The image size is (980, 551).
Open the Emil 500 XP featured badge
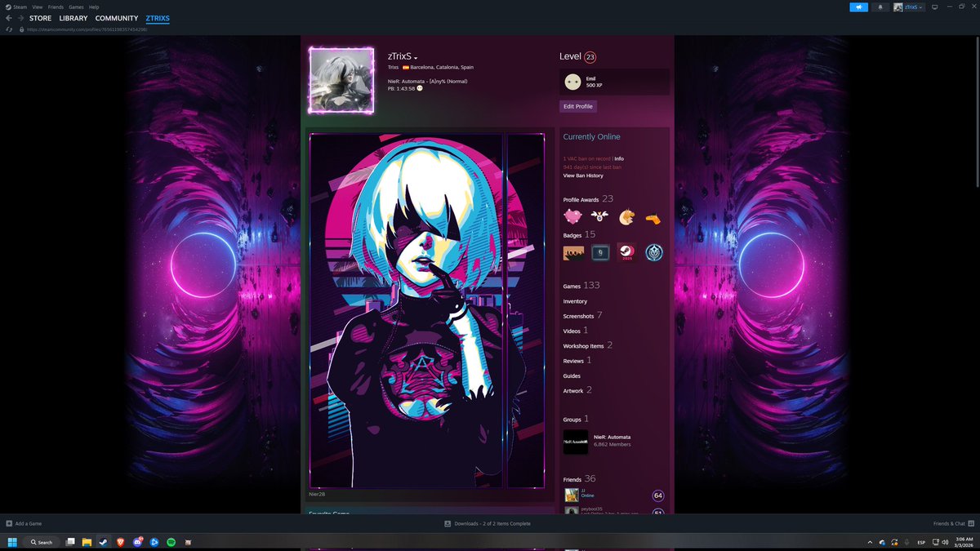click(x=614, y=82)
